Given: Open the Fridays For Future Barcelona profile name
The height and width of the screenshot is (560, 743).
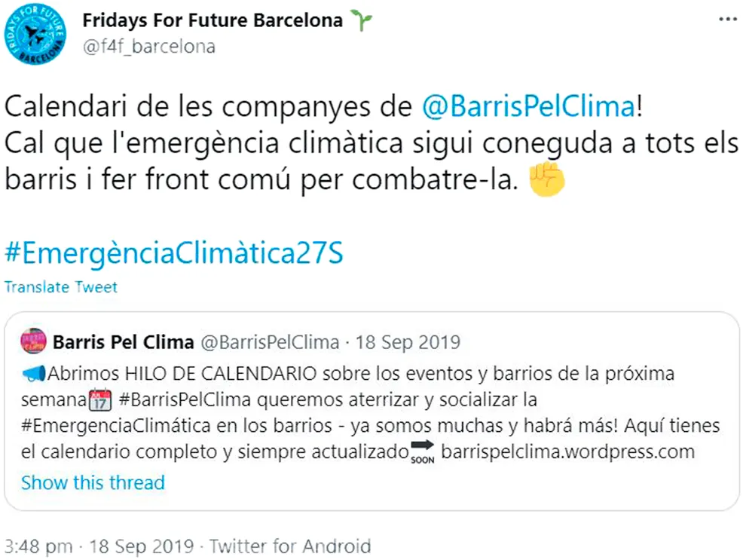Looking at the screenshot, I should pos(213,20).
